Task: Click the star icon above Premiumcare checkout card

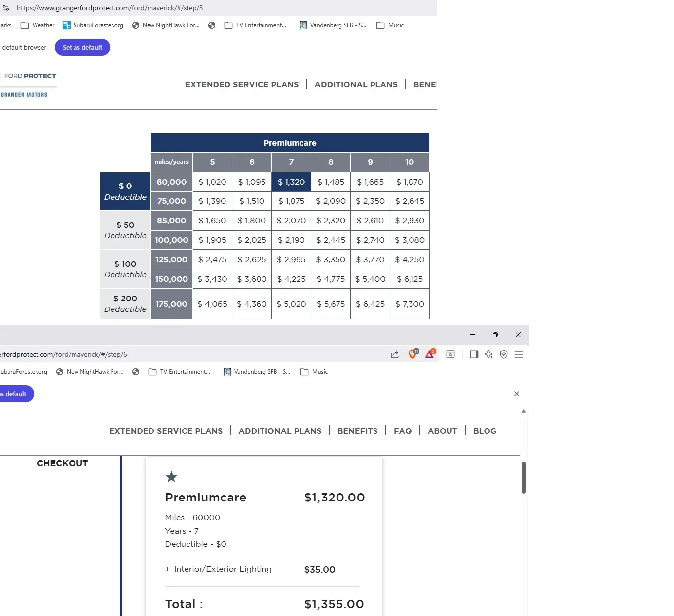Action: [171, 477]
